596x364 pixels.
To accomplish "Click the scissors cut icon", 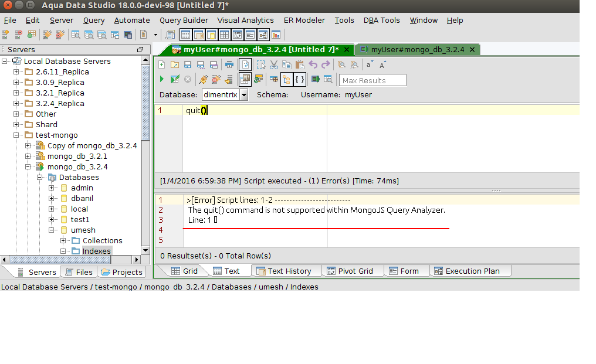I will (x=274, y=64).
